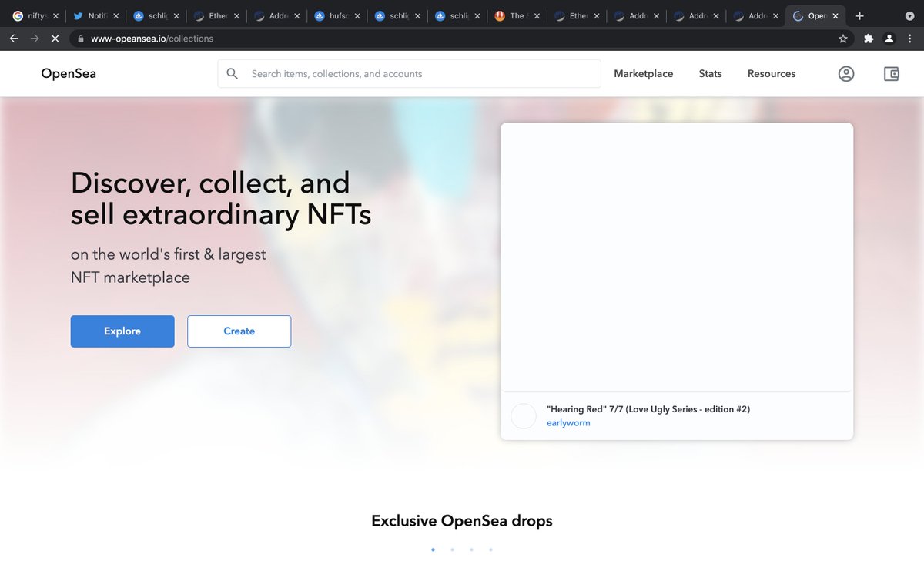Viewport: 924px width, 578px height.
Task: Click the magnifier icon in the search box
Action: (x=233, y=74)
